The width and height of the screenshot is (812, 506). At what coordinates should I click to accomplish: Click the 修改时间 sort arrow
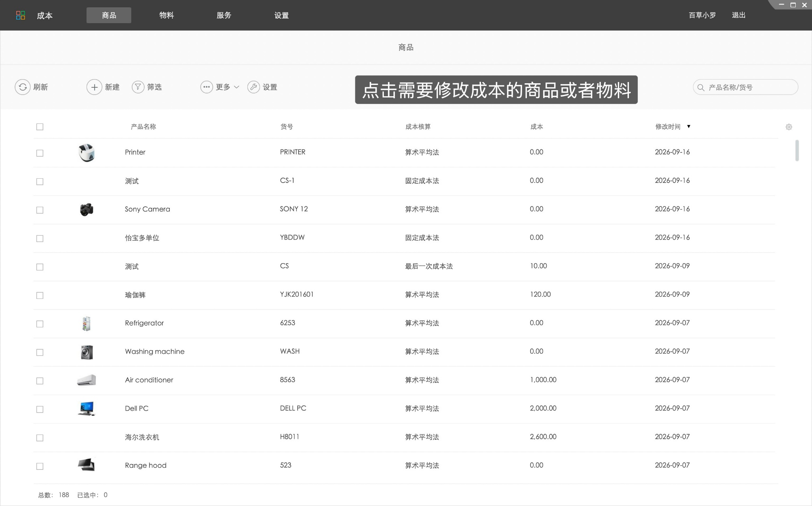click(689, 127)
